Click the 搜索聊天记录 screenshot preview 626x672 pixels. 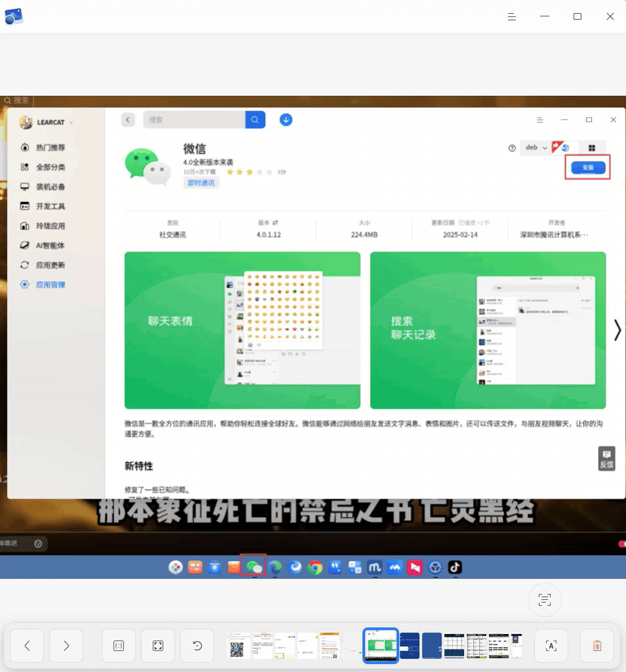(x=488, y=330)
